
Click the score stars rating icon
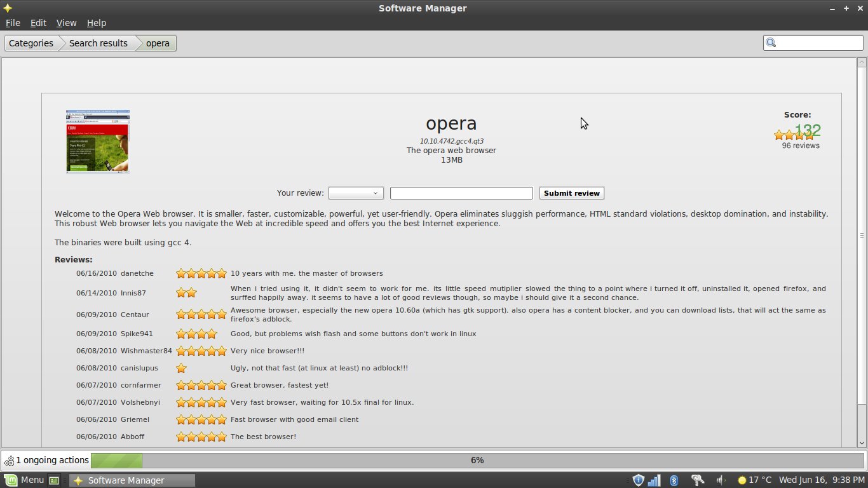[x=794, y=135]
